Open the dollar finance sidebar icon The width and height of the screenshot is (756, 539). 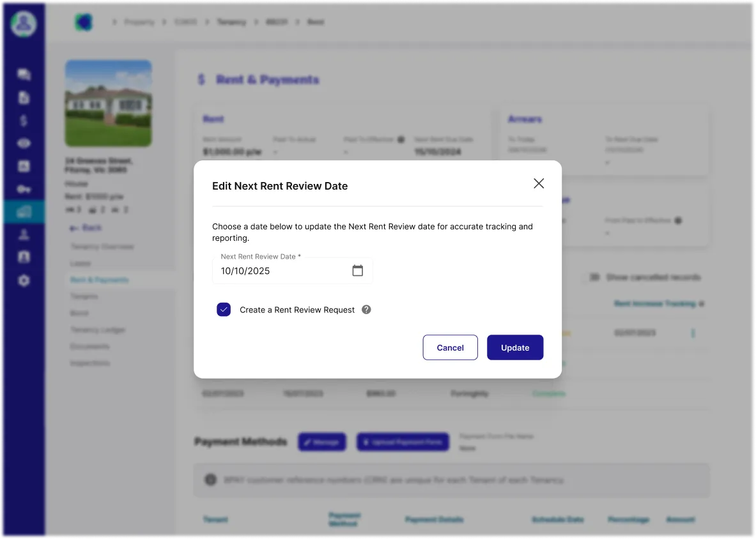[x=24, y=121]
